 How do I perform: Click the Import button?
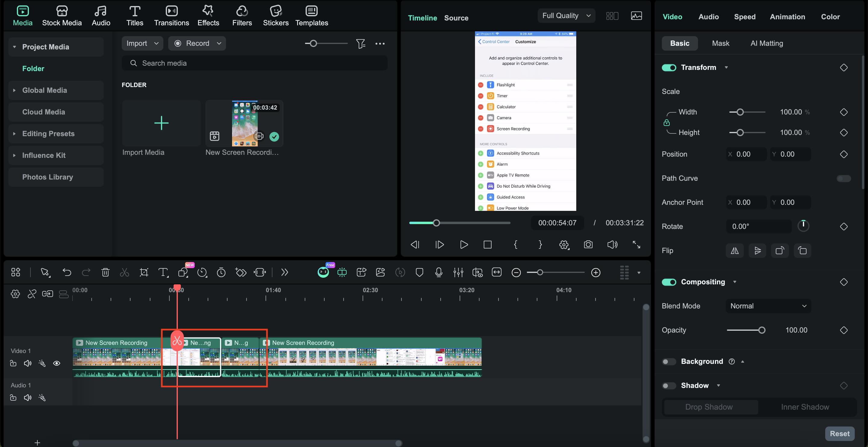(x=137, y=43)
